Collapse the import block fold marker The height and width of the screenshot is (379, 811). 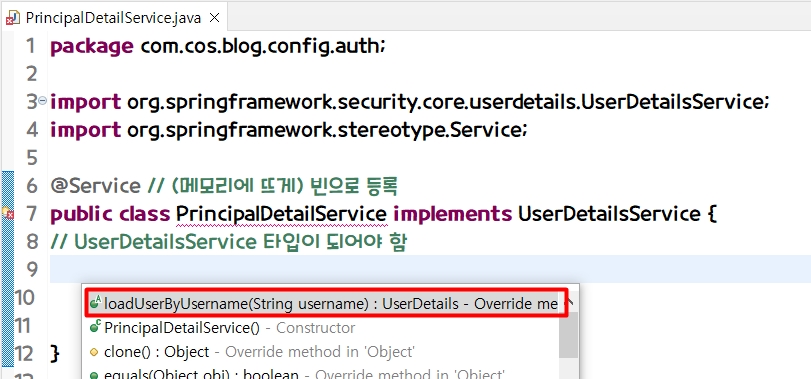point(42,101)
